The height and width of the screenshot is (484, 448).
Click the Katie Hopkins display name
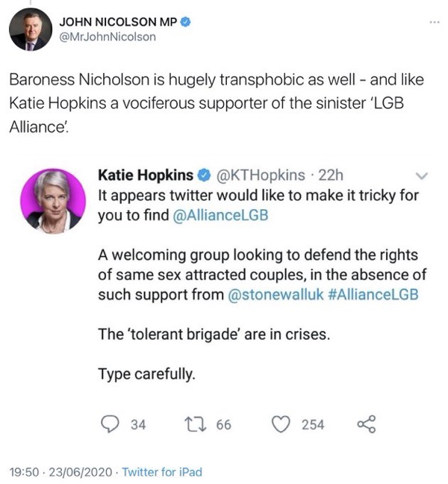(146, 175)
